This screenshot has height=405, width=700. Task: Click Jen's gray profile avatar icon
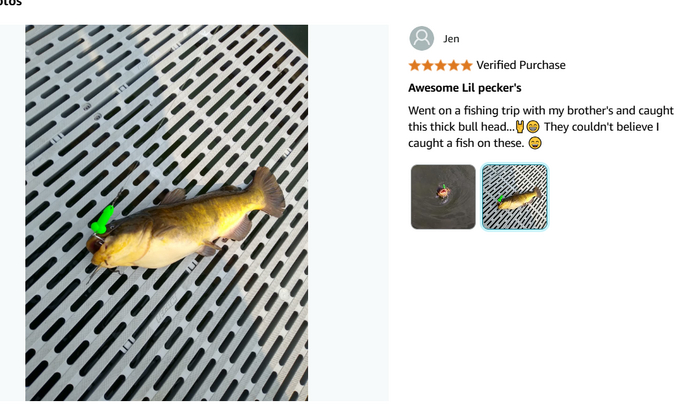click(421, 38)
